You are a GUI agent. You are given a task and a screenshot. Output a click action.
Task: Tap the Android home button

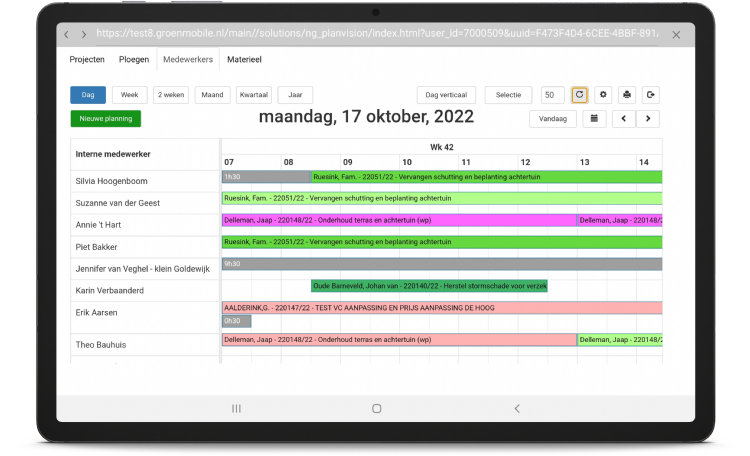tap(376, 408)
